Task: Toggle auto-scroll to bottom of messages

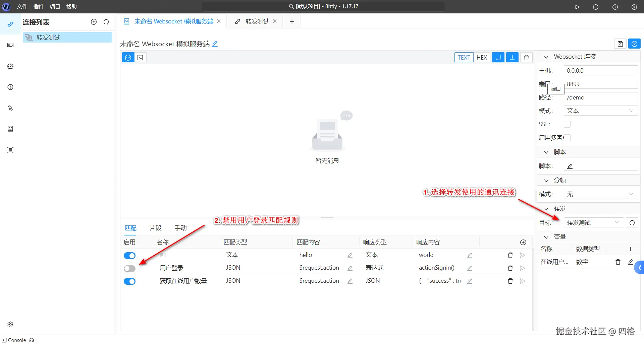Action: tap(512, 58)
